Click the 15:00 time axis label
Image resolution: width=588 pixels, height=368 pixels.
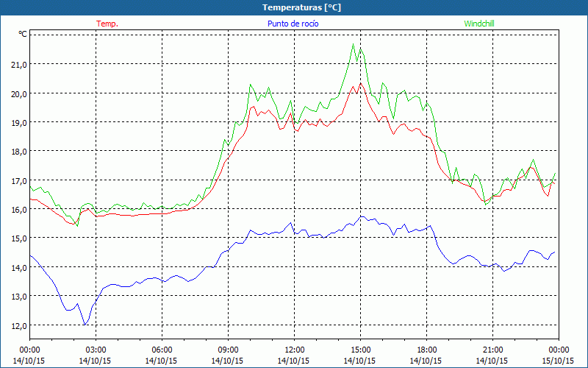360,350
